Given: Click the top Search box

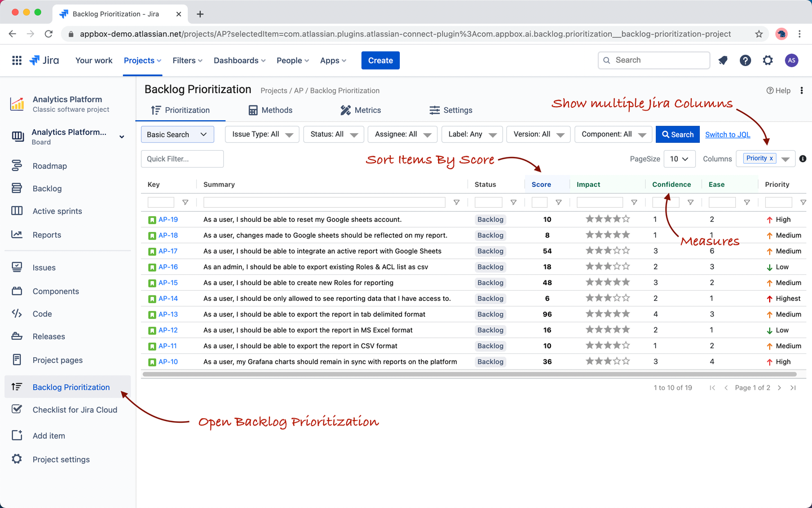Looking at the screenshot, I should (x=654, y=60).
